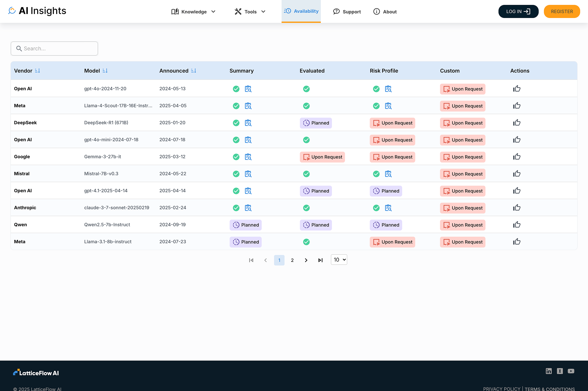The image size is (588, 391).
Task: Expand the Knowledge menu
Action: (x=193, y=12)
